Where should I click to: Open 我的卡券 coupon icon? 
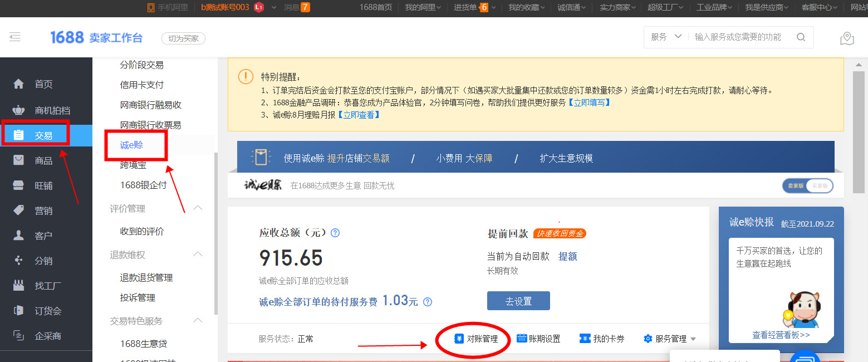[x=585, y=339]
